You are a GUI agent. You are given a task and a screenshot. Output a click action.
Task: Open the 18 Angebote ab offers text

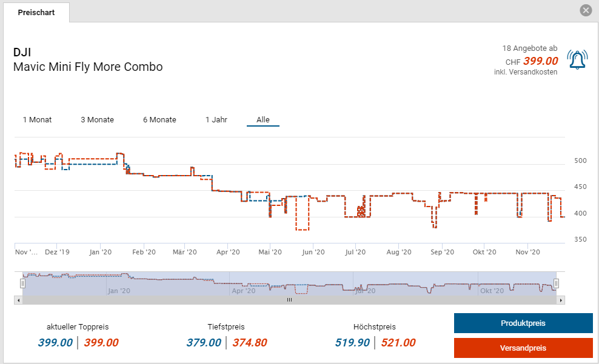pos(529,48)
